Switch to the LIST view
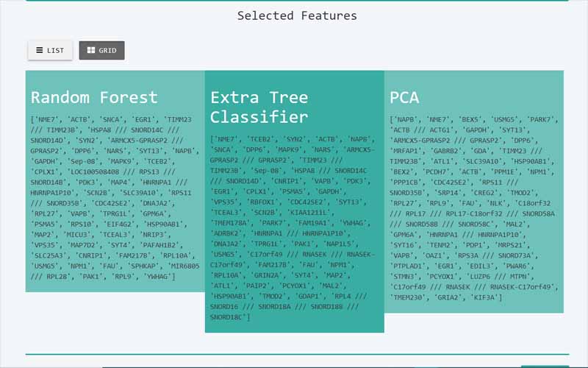 [x=50, y=51]
